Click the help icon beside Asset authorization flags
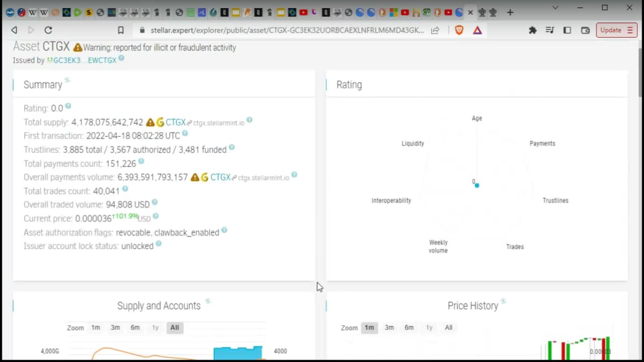Viewport: 644px width, 362px height. tap(224, 230)
